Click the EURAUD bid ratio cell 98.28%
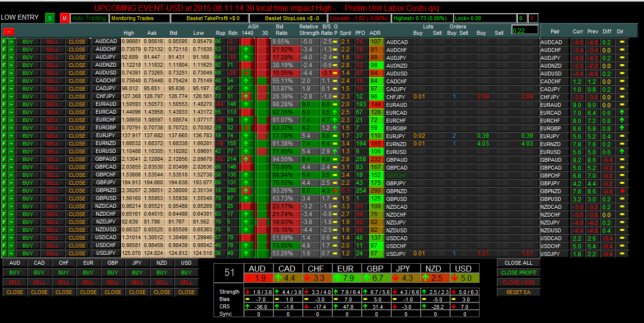644x323 pixels. (x=285, y=104)
